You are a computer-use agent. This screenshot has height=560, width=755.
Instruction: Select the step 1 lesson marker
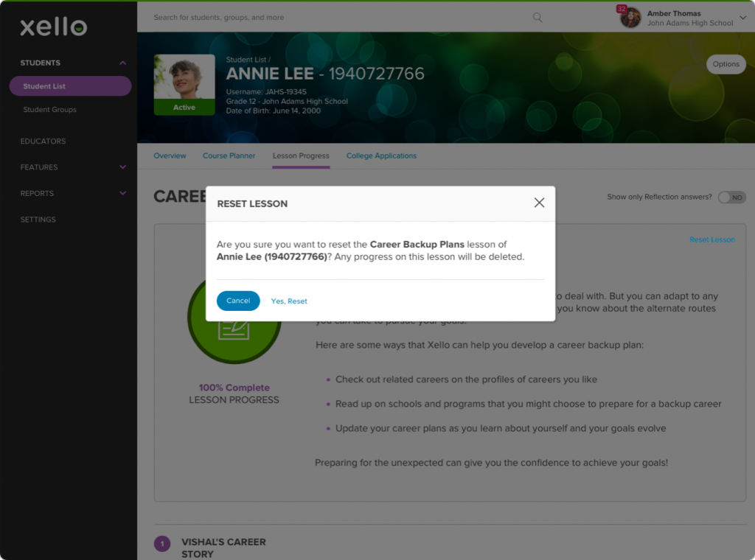(162, 544)
